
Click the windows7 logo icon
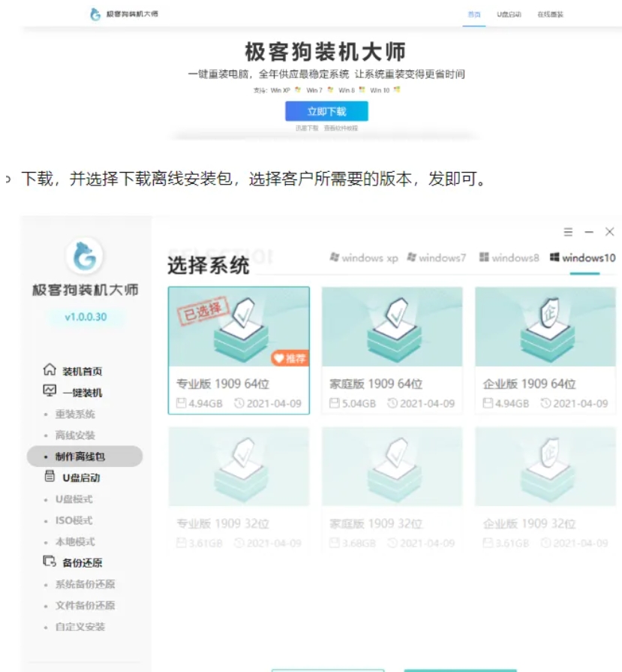click(411, 257)
